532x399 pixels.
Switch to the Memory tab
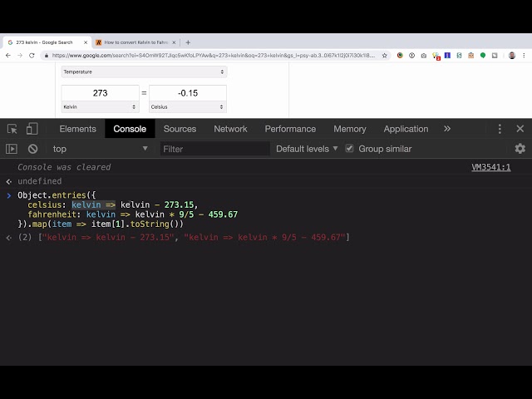349,129
